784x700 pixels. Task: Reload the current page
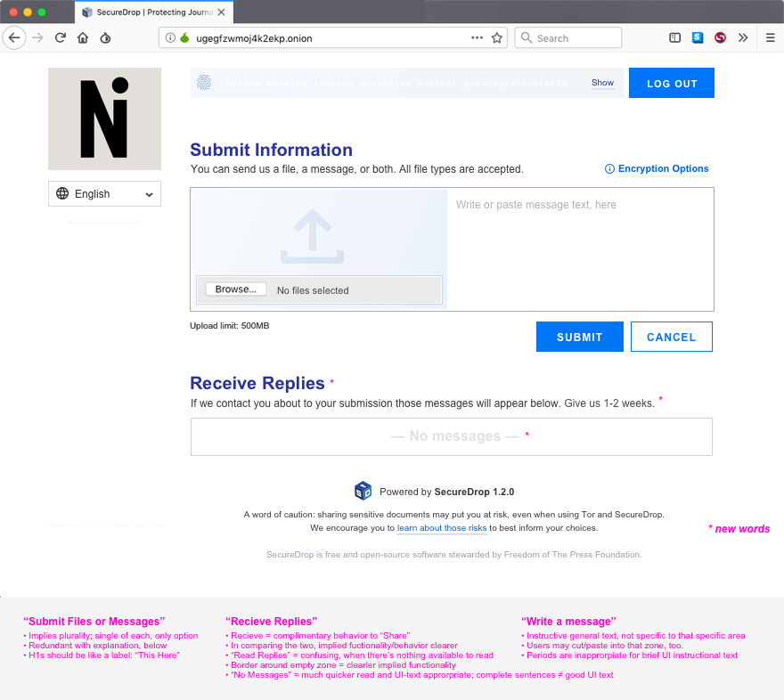(x=61, y=38)
